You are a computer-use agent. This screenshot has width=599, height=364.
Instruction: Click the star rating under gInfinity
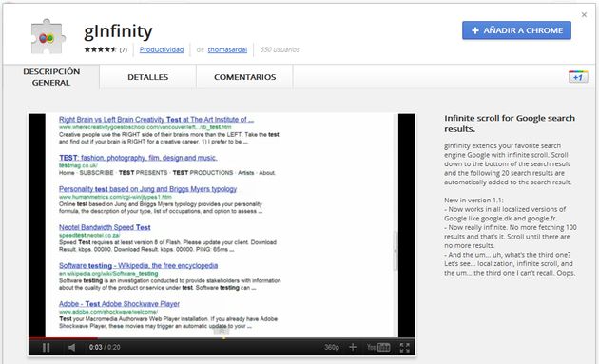[x=100, y=49]
